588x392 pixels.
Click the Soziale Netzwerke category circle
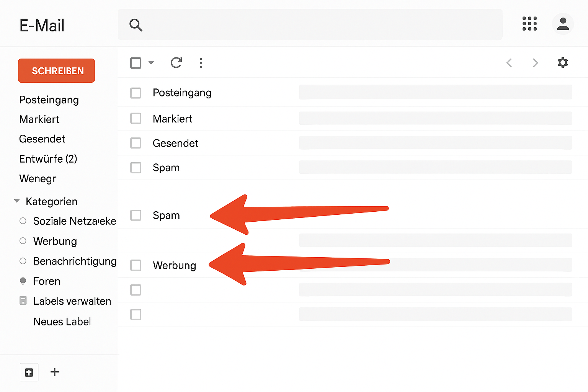pyautogui.click(x=23, y=220)
